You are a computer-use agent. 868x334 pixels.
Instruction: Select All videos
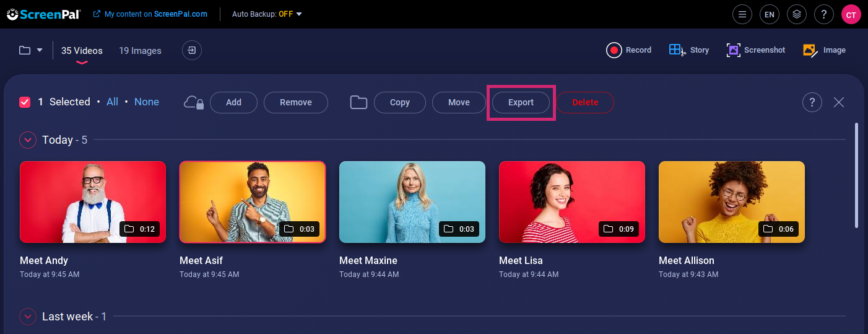pyautogui.click(x=112, y=102)
